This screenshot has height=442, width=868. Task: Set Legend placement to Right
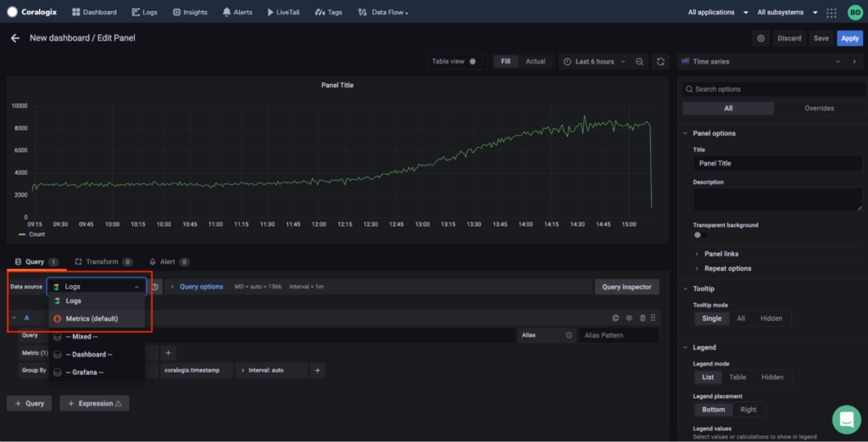pyautogui.click(x=748, y=409)
